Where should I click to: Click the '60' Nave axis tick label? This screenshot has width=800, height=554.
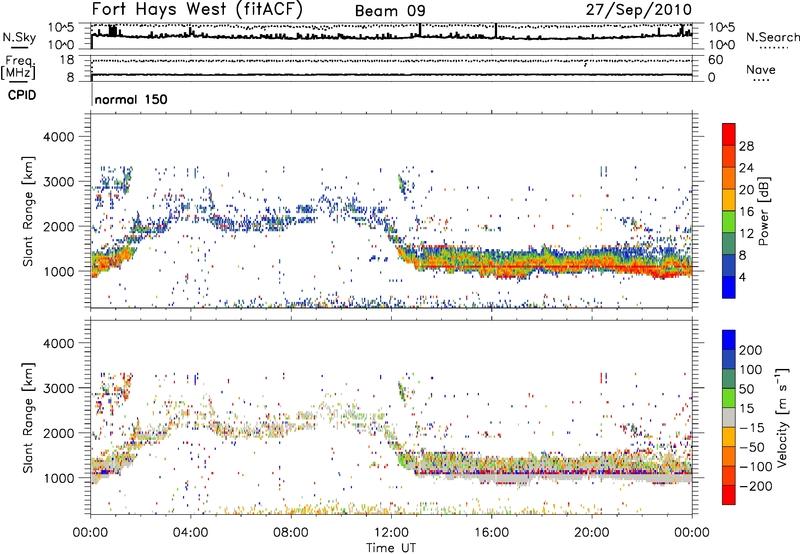coord(715,60)
